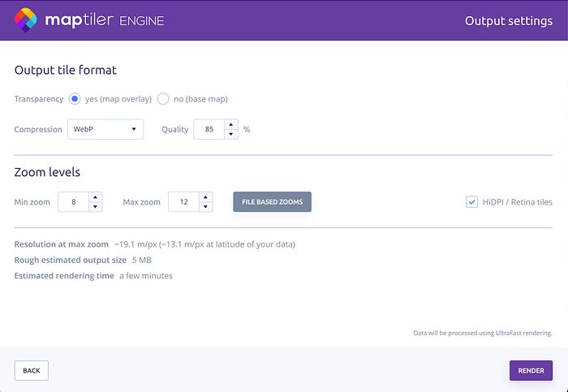
Task: Select transparency no (base map) radio
Action: coord(163,99)
